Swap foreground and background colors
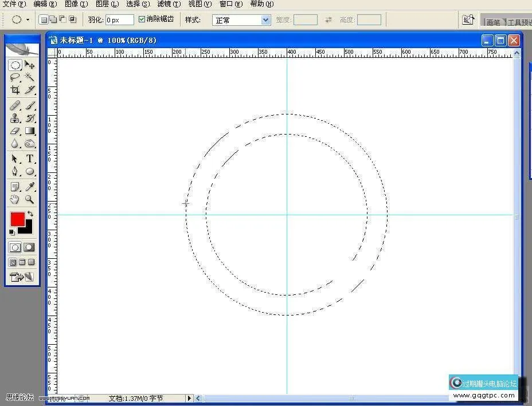Image resolution: width=532 pixels, height=406 pixels. [30, 214]
